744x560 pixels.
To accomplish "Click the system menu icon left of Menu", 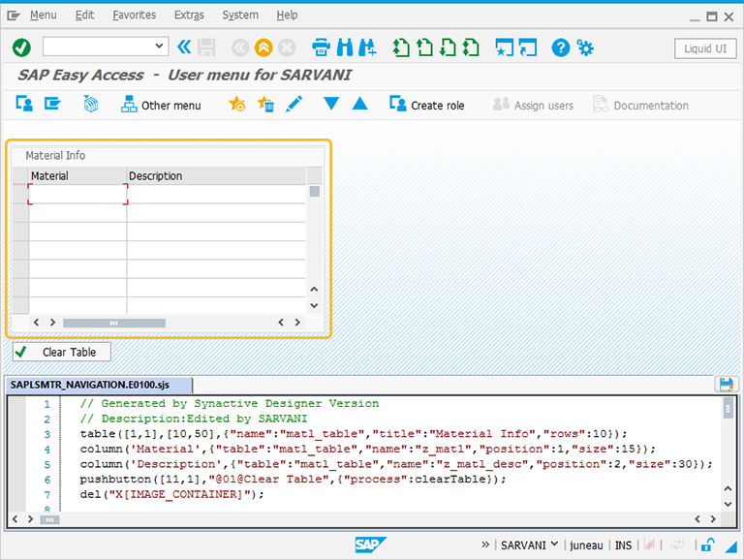I will coord(14,16).
